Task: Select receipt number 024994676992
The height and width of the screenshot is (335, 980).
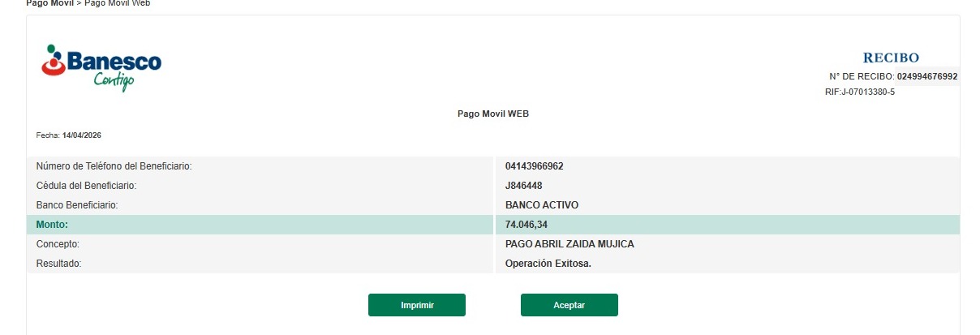Action: coord(927,76)
